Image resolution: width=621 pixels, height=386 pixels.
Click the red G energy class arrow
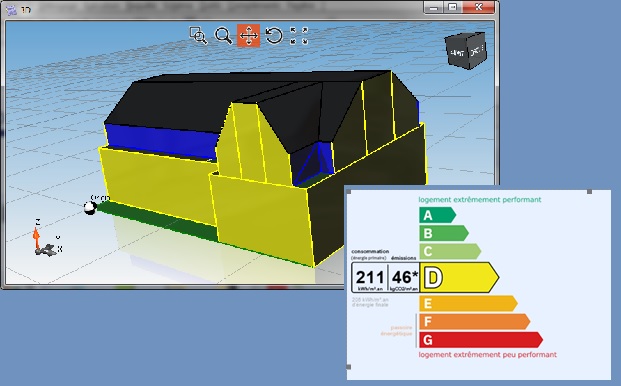[x=480, y=340]
